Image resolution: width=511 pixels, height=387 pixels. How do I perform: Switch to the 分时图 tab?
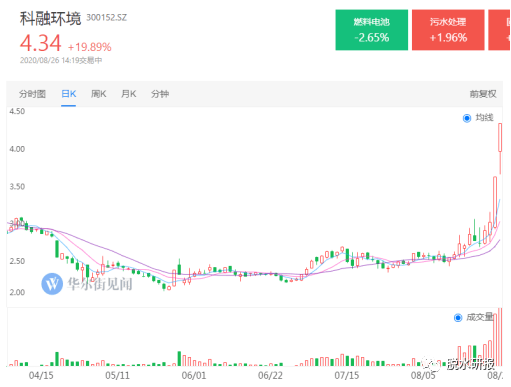point(32,94)
